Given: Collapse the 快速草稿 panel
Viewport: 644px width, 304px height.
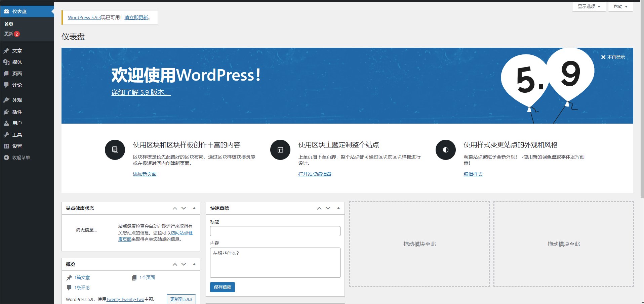Looking at the screenshot, I should 338,208.
